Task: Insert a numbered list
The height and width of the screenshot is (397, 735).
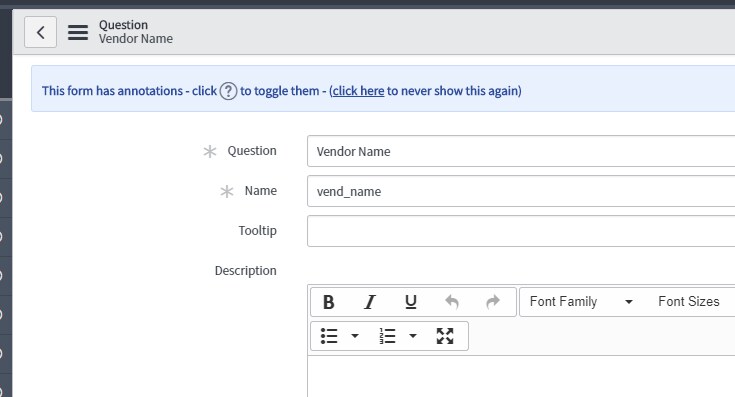Action: [387, 336]
